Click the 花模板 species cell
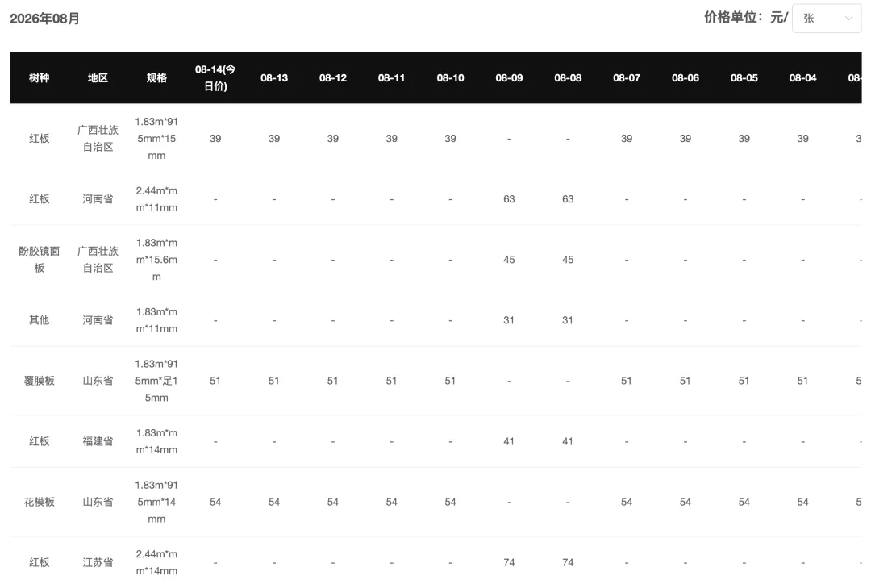 coord(39,502)
